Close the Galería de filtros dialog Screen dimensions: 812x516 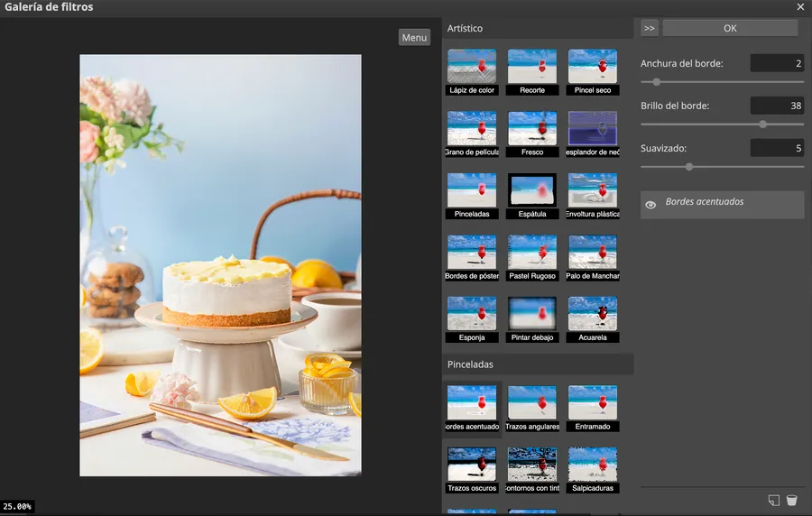800,7
